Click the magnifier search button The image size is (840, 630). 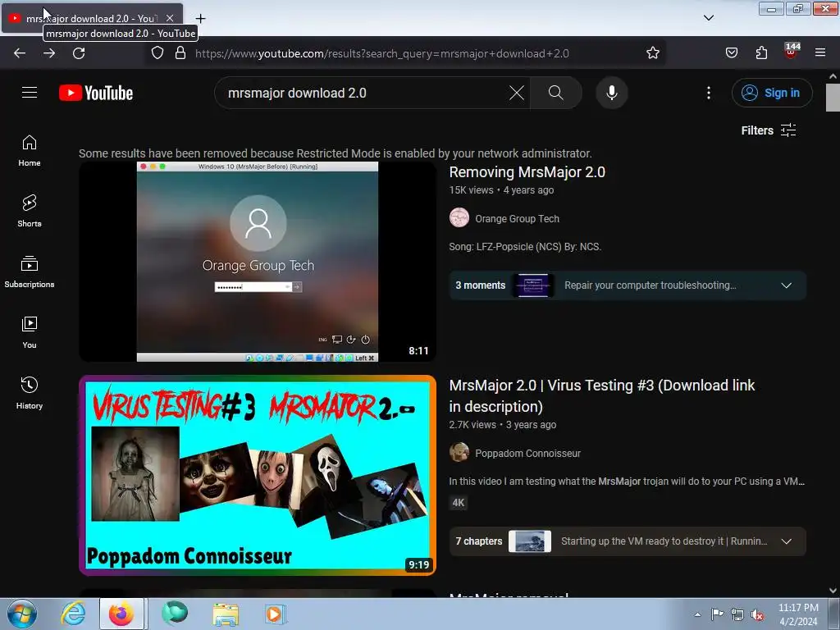(x=555, y=93)
